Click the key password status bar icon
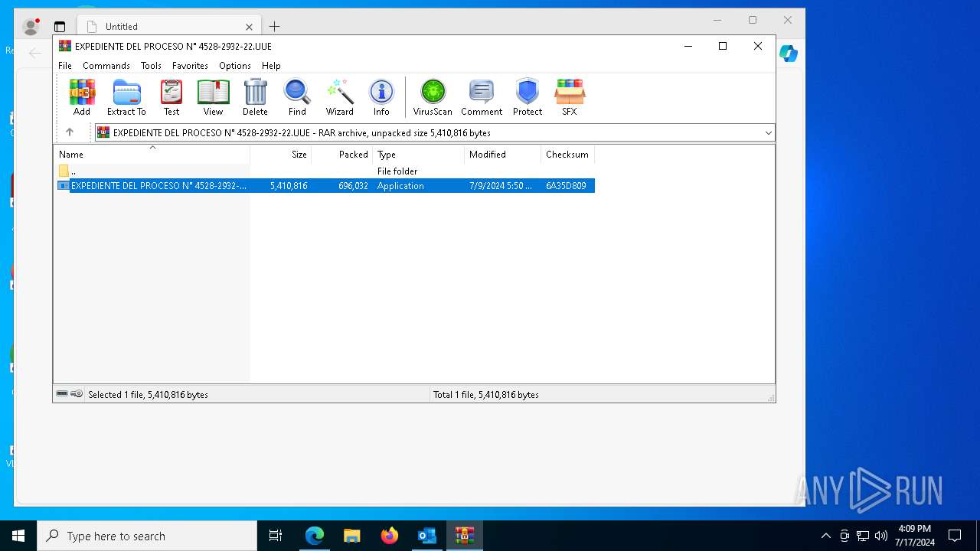This screenshot has width=980, height=551. click(x=77, y=394)
